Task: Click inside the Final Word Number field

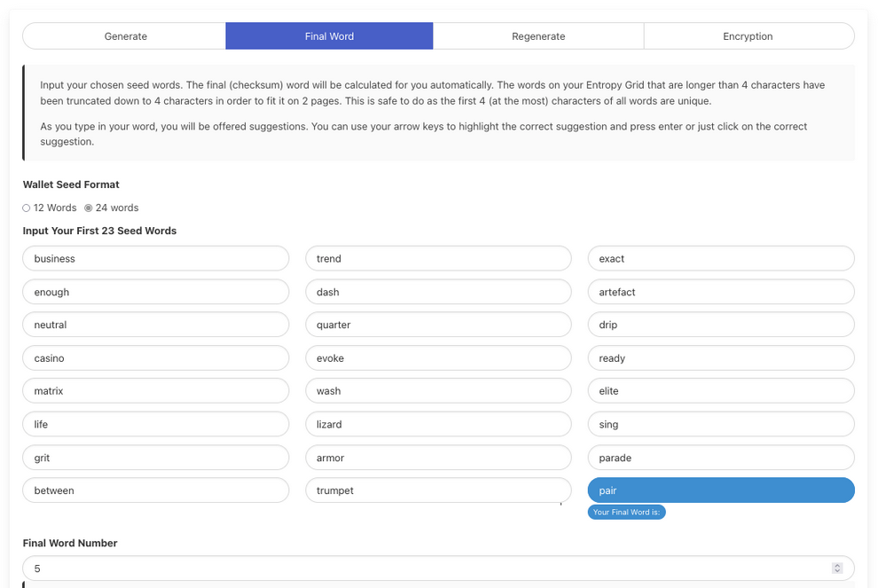Action: click(355, 568)
